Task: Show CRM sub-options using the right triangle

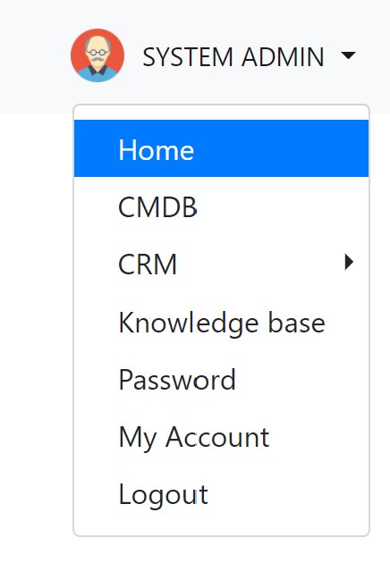Action: click(349, 262)
